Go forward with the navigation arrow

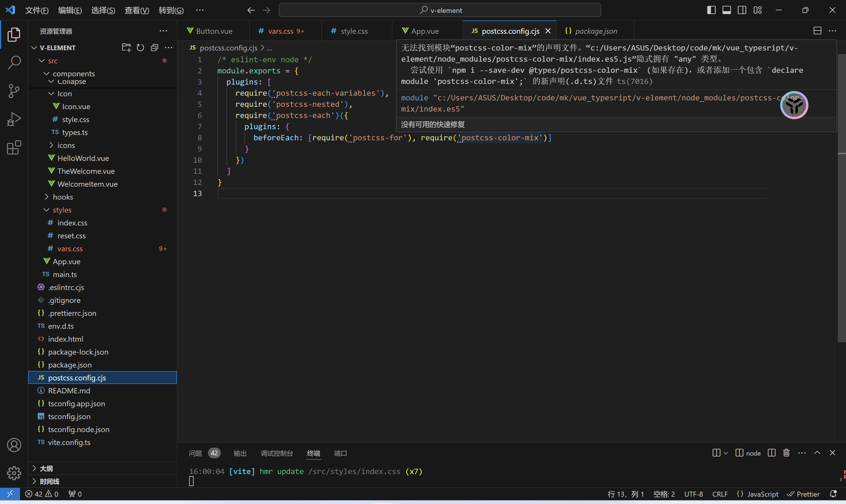point(266,10)
